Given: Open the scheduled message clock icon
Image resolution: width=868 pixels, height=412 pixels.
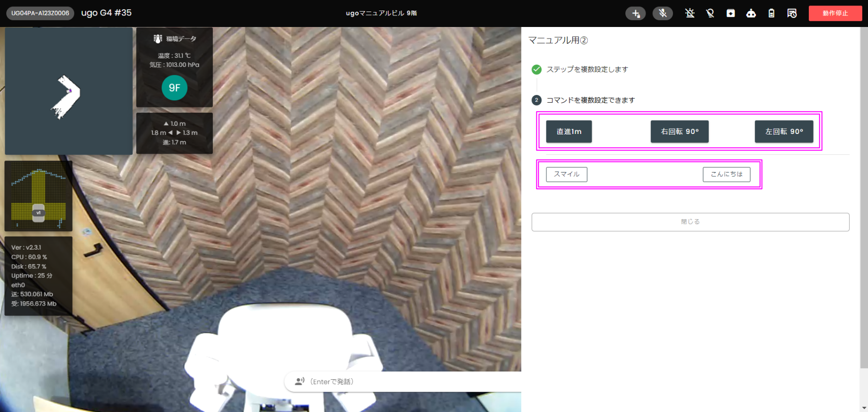Looking at the screenshot, I should [x=791, y=13].
